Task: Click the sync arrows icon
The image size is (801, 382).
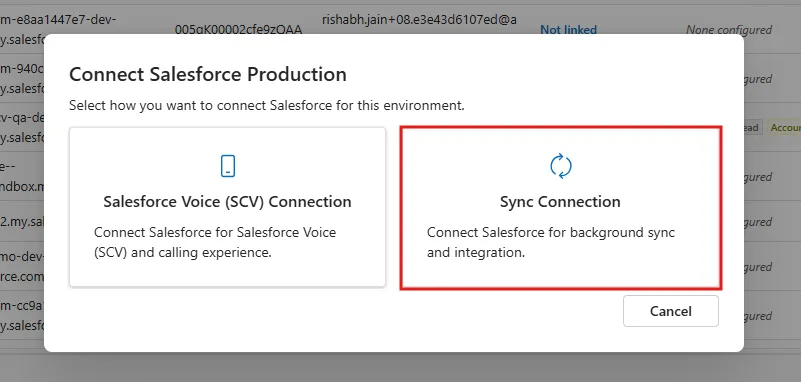Action: pyautogui.click(x=560, y=166)
